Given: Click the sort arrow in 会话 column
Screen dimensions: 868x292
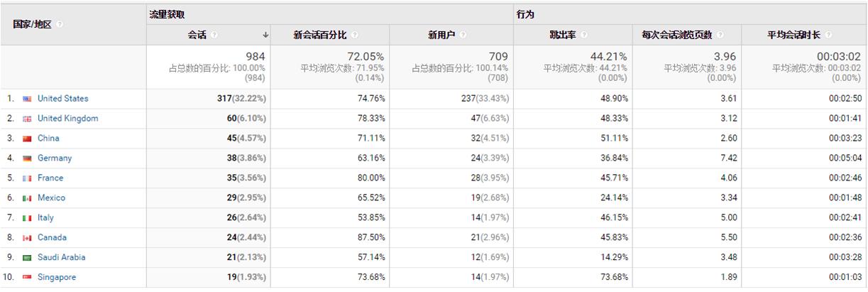Looking at the screenshot, I should pos(265,35).
